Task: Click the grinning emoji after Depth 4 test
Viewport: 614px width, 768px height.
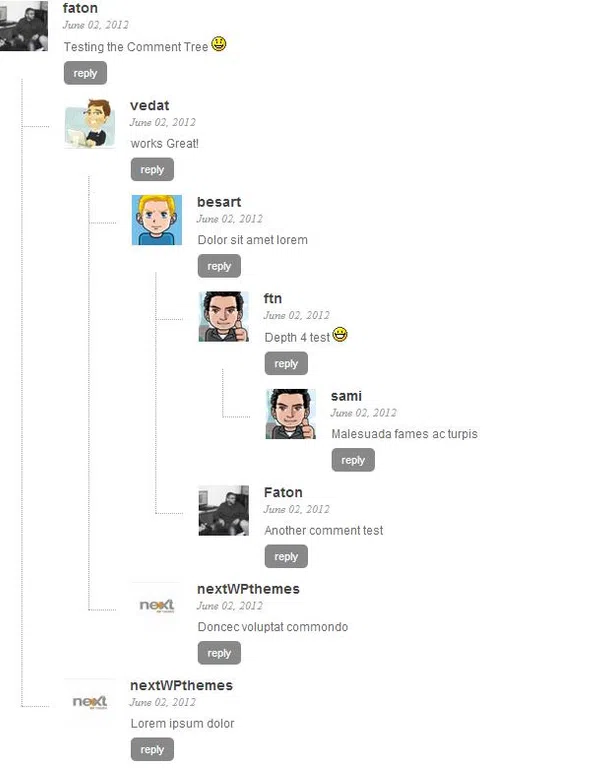Action: 340,335
